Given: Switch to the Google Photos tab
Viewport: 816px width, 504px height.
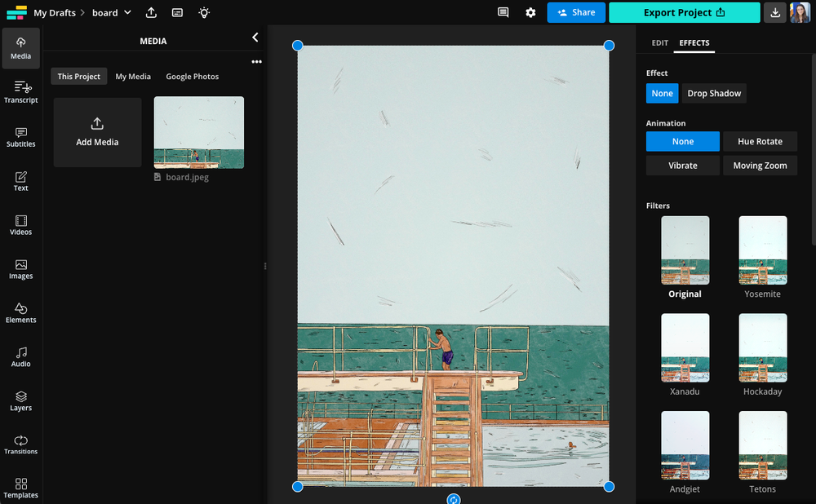Looking at the screenshot, I should 192,76.
